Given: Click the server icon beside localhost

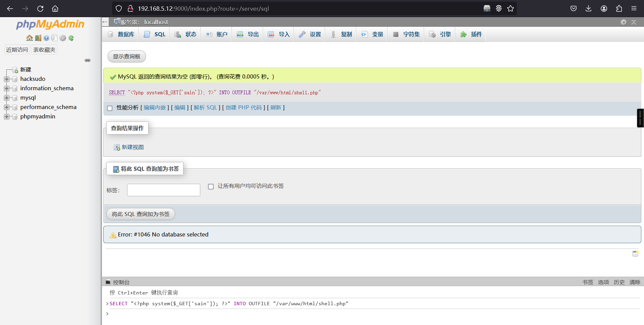Looking at the screenshot, I should (117, 21).
